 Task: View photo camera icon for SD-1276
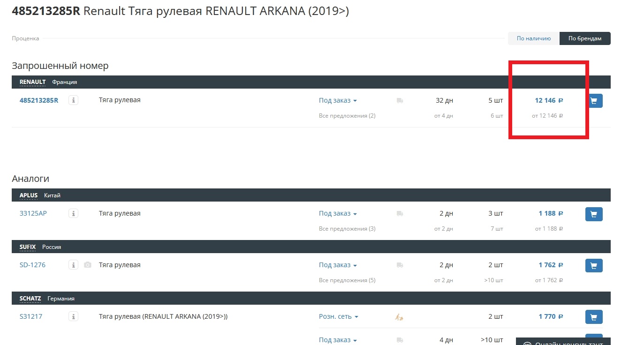(x=88, y=265)
